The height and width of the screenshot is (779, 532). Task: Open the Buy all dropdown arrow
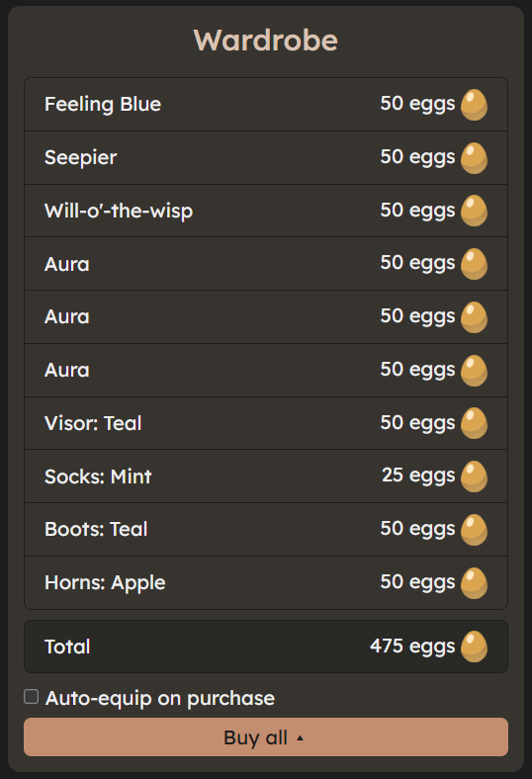(x=300, y=738)
